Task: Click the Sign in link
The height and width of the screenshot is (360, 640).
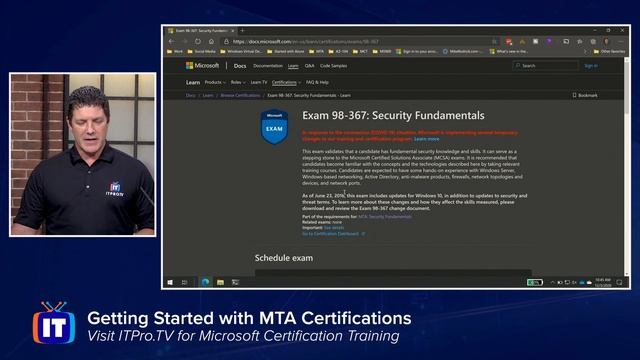Action: pyautogui.click(x=591, y=66)
